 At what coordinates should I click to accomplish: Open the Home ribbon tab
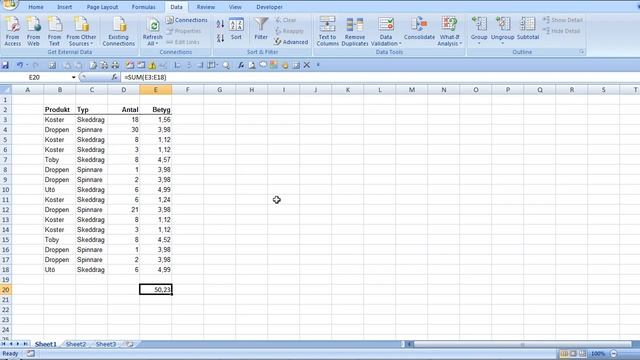(36, 7)
